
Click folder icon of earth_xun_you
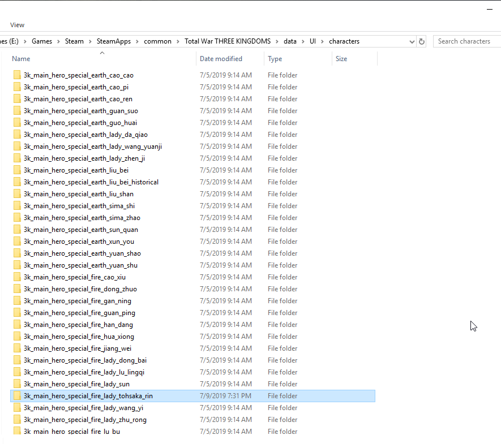(17, 242)
